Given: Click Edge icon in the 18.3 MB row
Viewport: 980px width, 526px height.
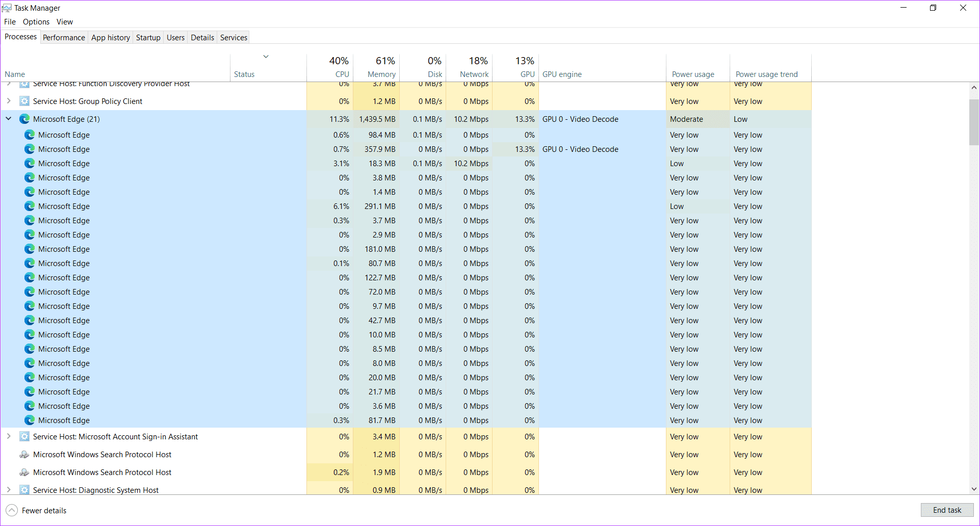Looking at the screenshot, I should click(x=30, y=163).
